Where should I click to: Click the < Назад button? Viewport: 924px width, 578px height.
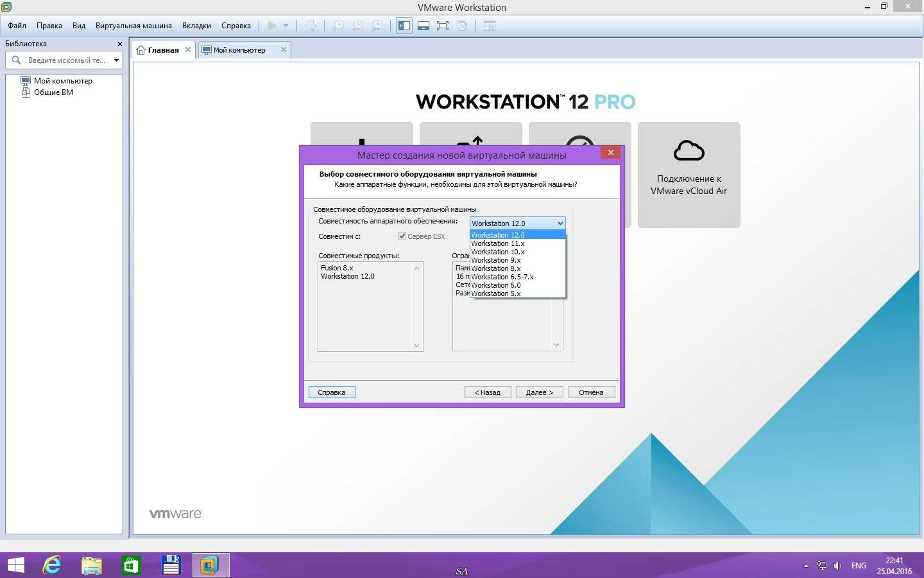488,392
